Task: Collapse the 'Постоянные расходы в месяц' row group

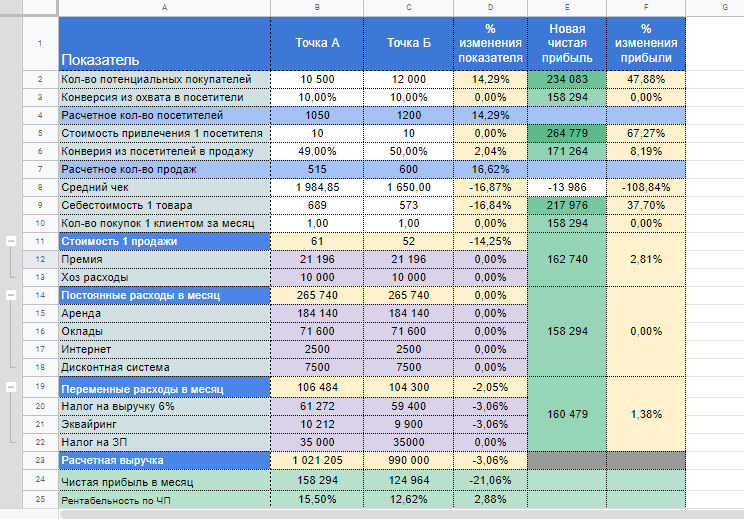Action: (x=11, y=296)
